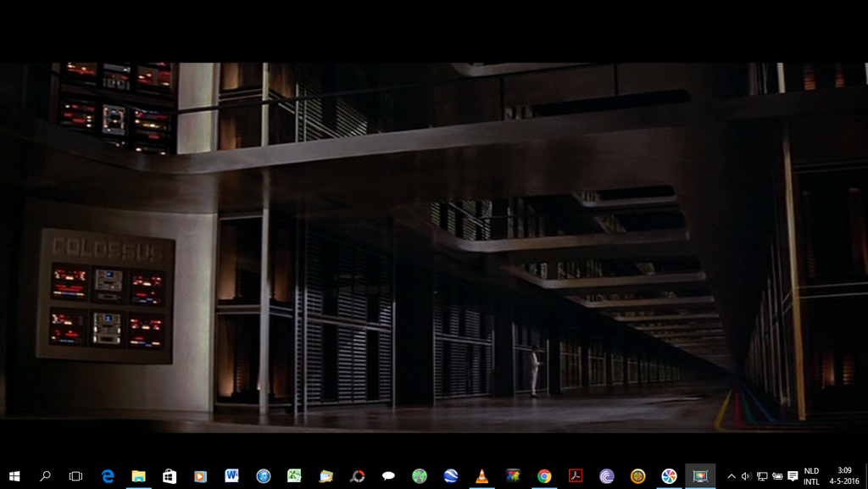Launch Google Earth from the taskbar

(451, 475)
